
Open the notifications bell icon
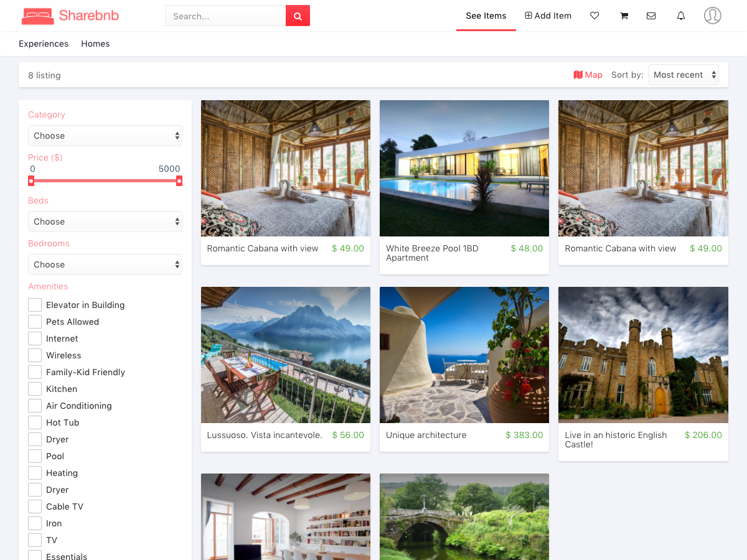[x=681, y=16]
